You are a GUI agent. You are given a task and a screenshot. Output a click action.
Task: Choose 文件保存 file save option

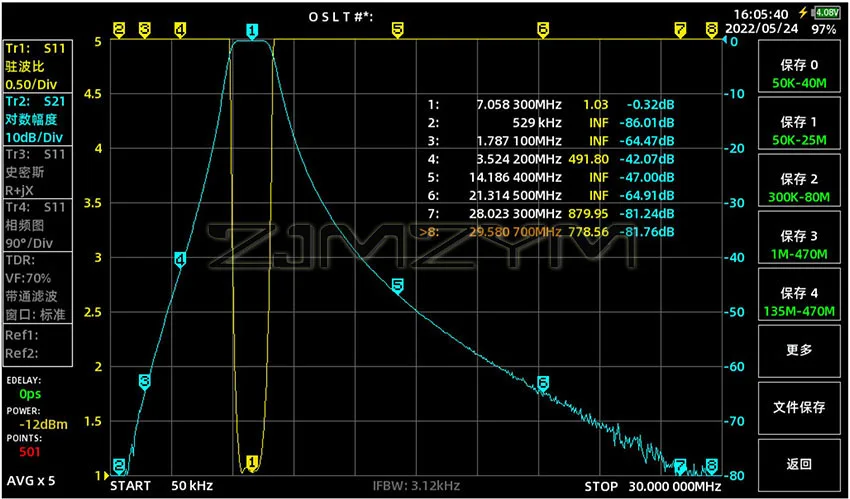click(x=799, y=408)
